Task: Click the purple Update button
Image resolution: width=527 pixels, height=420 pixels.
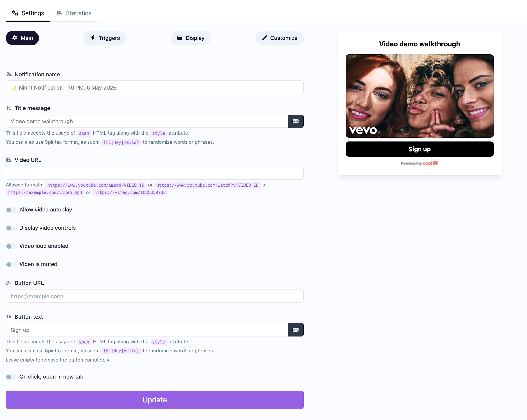Action: (x=155, y=400)
